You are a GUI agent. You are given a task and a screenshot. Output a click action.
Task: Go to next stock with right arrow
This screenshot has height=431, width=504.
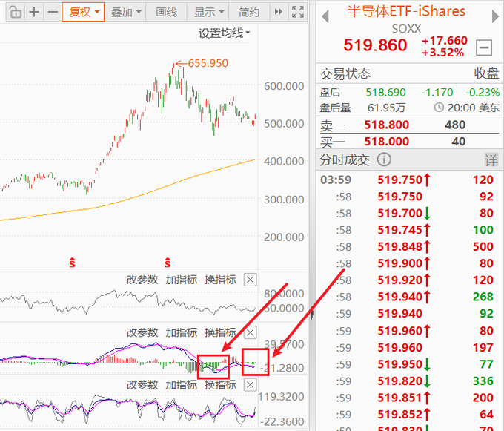tap(495, 16)
